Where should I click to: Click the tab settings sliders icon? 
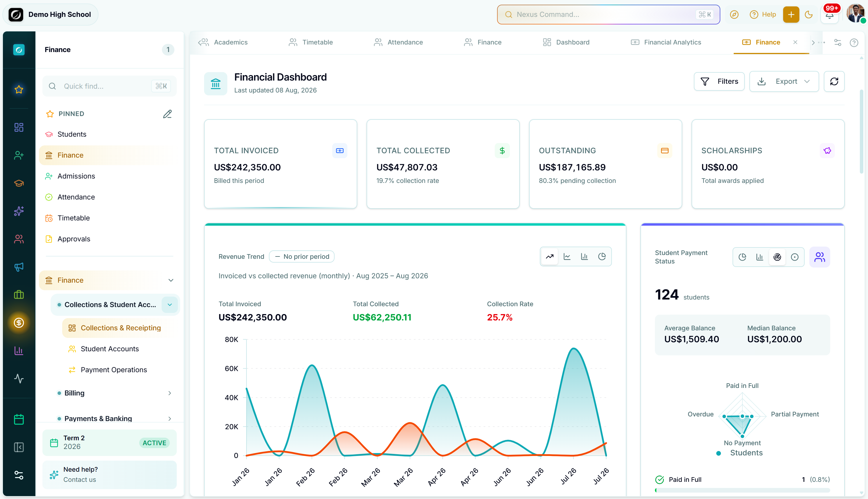(x=837, y=42)
